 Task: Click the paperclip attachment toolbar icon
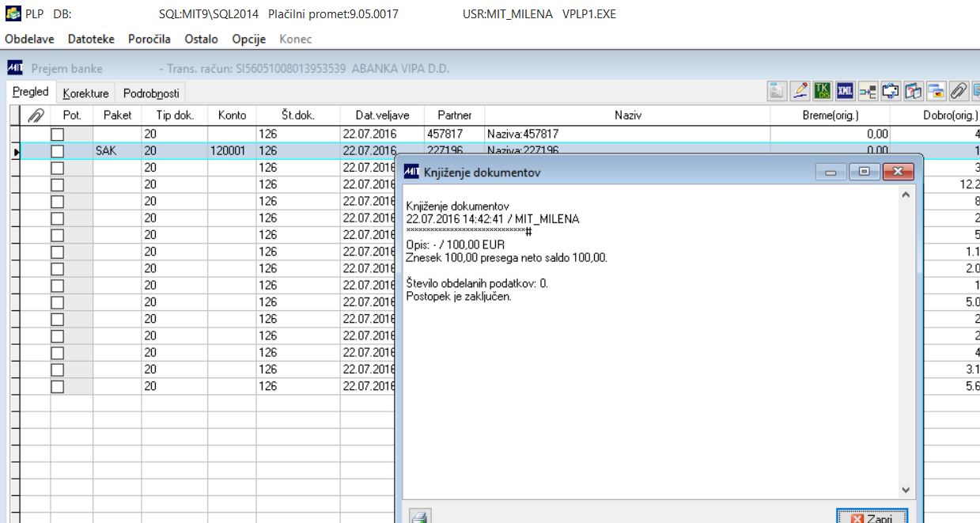[x=959, y=91]
